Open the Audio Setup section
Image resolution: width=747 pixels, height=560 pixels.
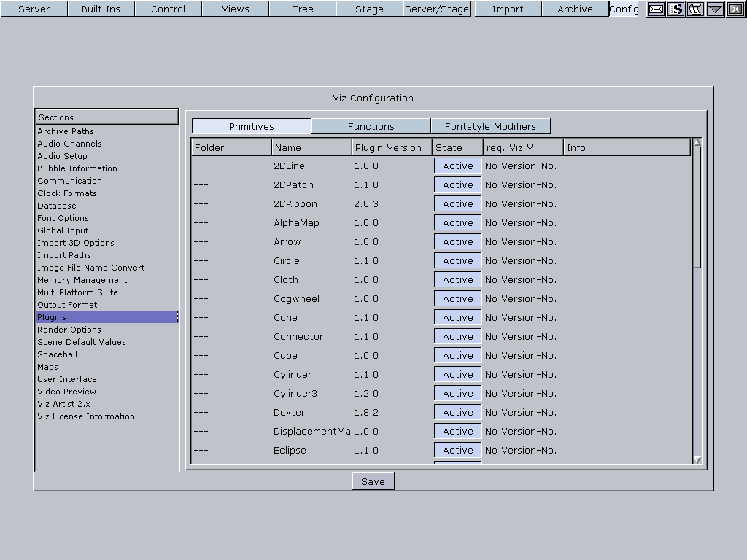pyautogui.click(x=62, y=156)
